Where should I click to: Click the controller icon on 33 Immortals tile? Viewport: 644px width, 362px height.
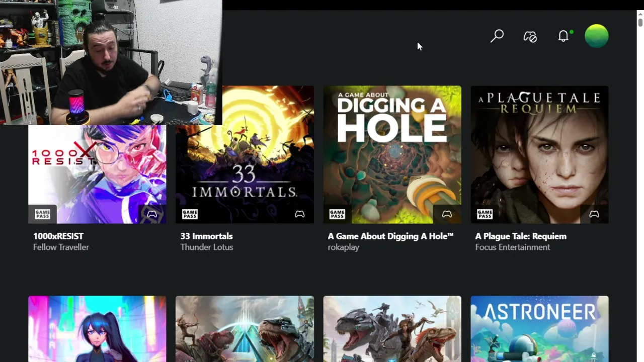pos(299,214)
